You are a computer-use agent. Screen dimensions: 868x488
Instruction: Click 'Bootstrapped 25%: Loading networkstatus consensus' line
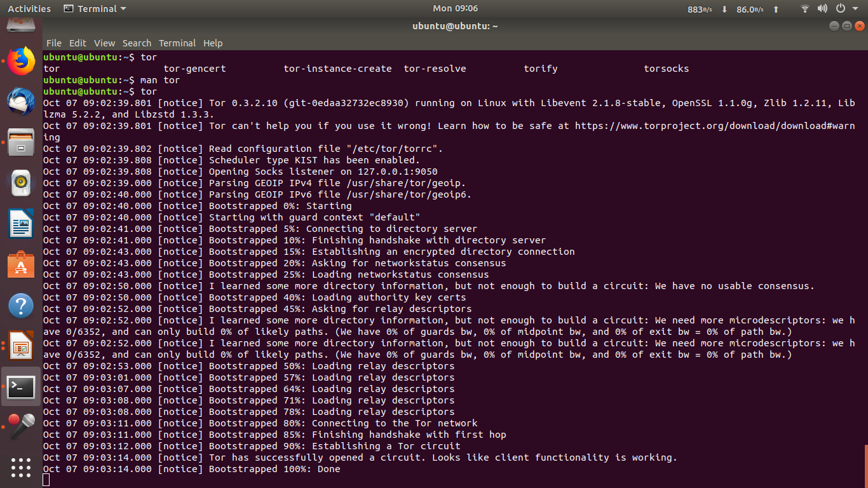349,274
